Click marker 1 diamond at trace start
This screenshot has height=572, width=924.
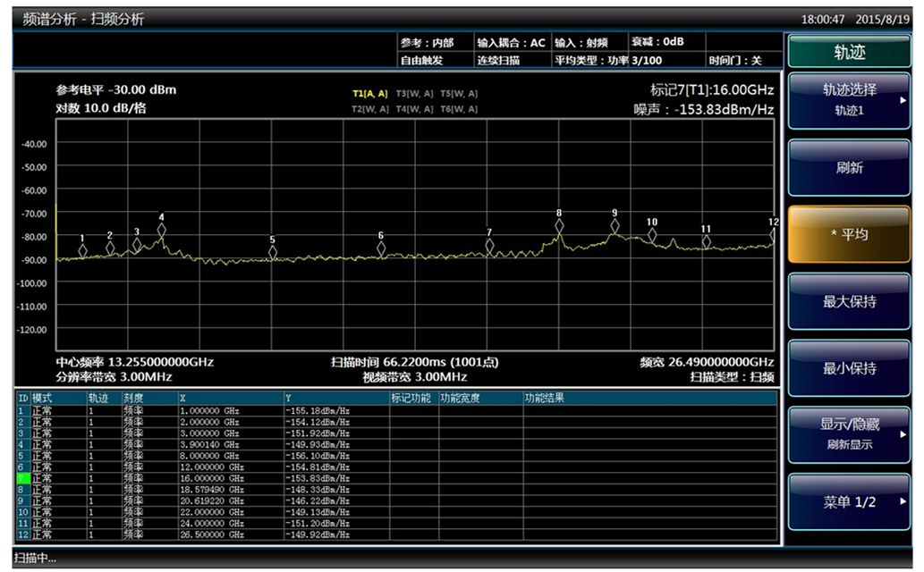82,251
